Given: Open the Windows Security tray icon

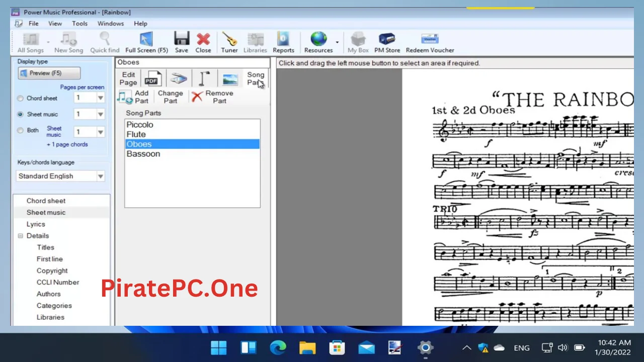Looking at the screenshot, I should [483, 347].
